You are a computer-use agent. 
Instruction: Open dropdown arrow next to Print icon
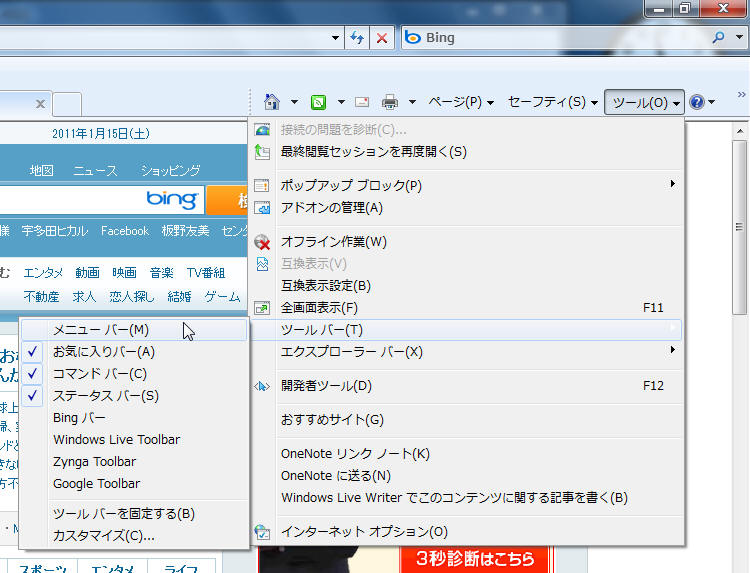[x=412, y=102]
